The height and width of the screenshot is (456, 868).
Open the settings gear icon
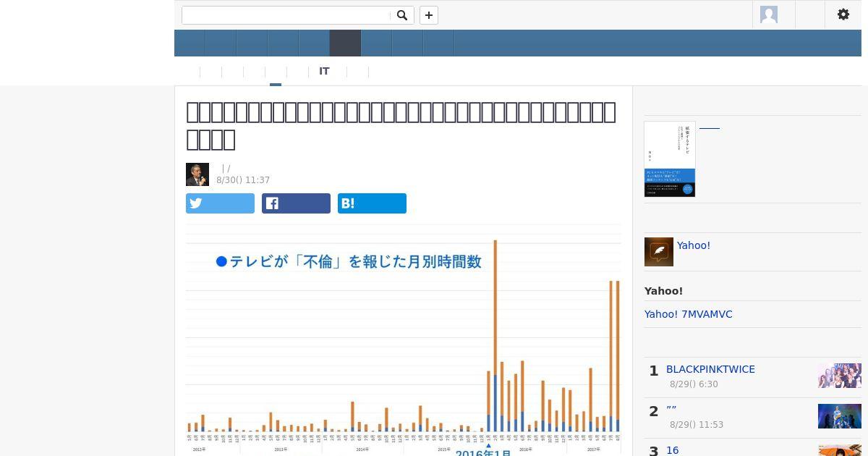tap(843, 14)
